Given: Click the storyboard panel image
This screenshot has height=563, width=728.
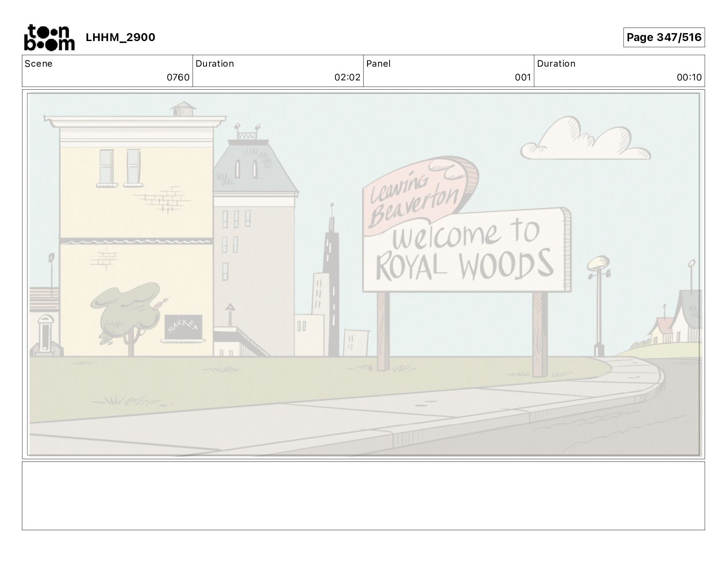Looking at the screenshot, I should click(x=364, y=274).
